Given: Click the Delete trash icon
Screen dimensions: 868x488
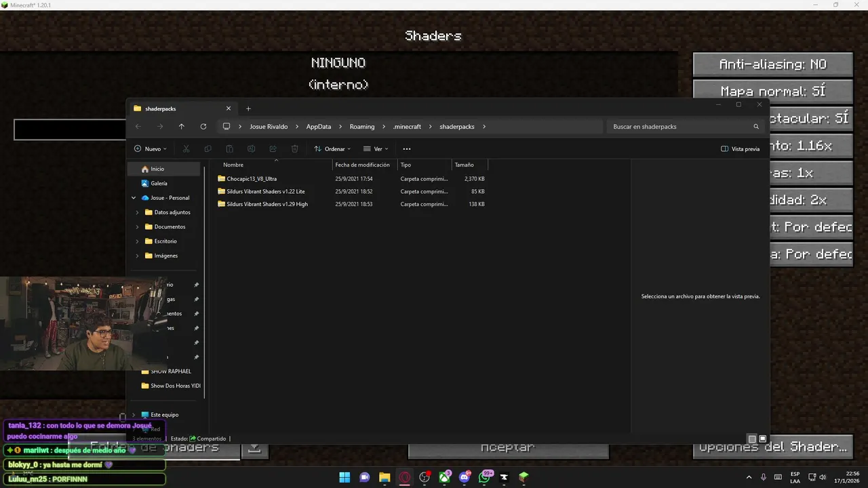Looking at the screenshot, I should 294,148.
